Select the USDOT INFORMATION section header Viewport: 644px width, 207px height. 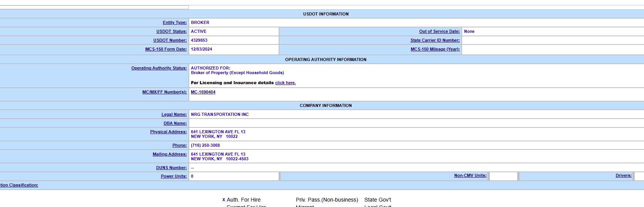326,14
